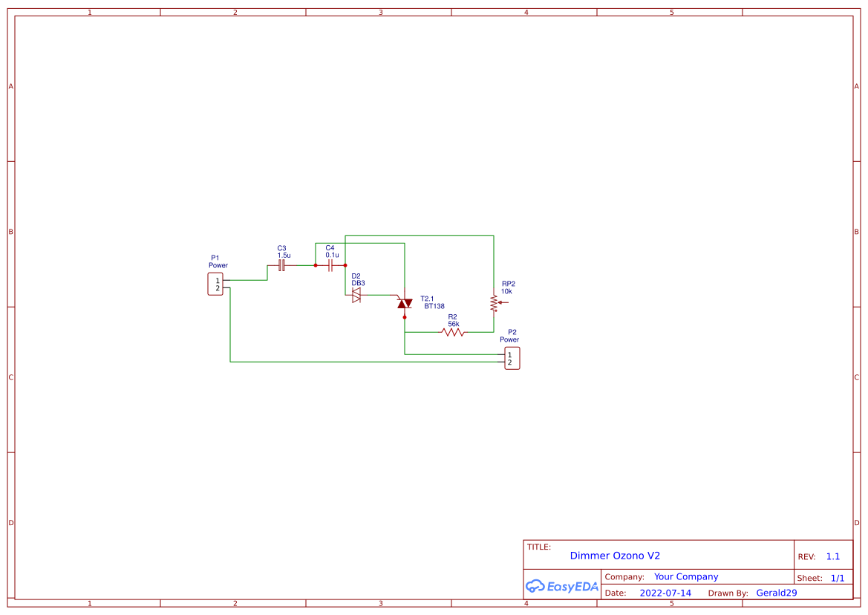Screen dimensions: 868x615
Task: Click the EasyEDA logo in the title block
Action: pyautogui.click(x=561, y=586)
